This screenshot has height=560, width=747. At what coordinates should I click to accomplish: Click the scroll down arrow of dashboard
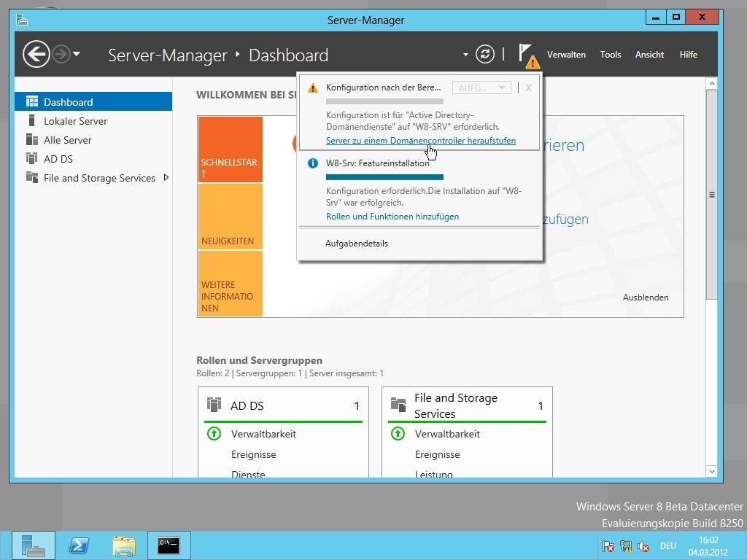coord(712,472)
